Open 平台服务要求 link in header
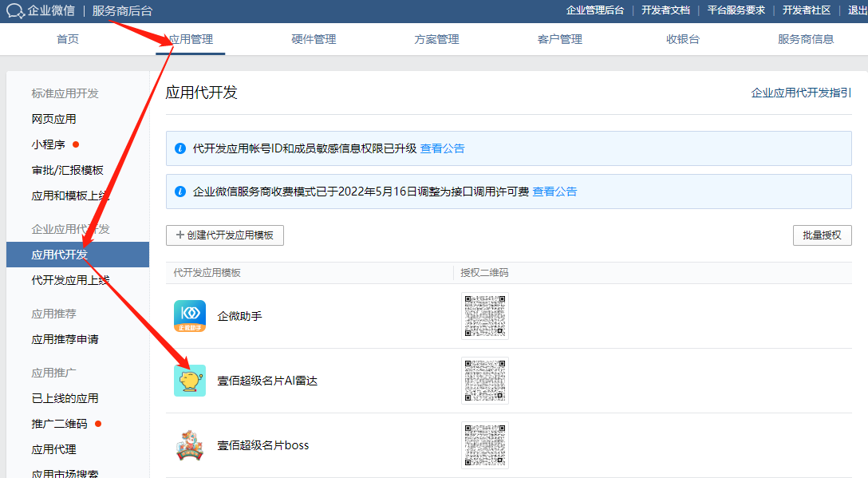 736,10
